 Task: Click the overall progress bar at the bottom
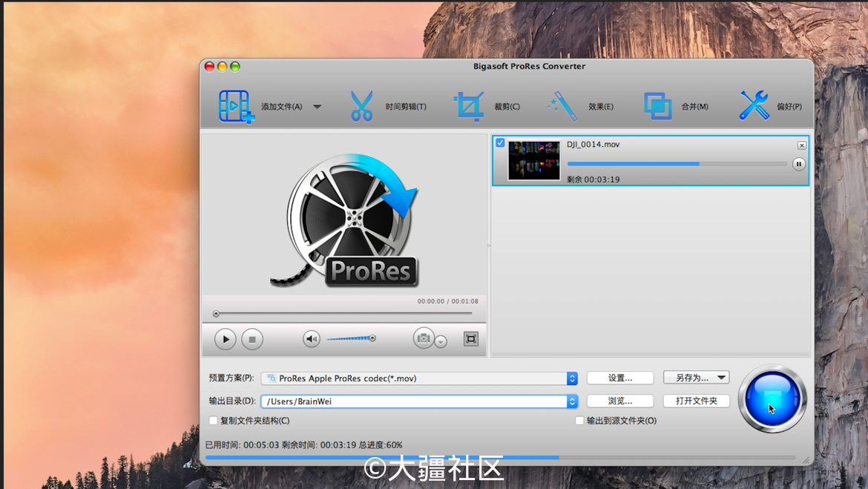pos(501,457)
